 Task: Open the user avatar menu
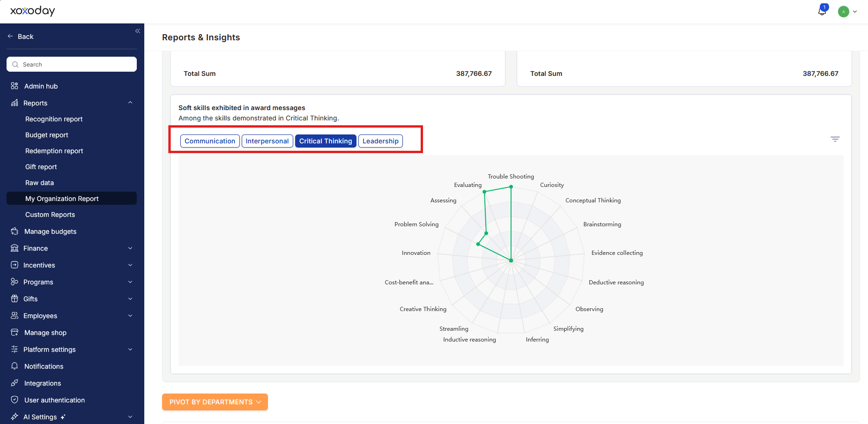pos(844,12)
